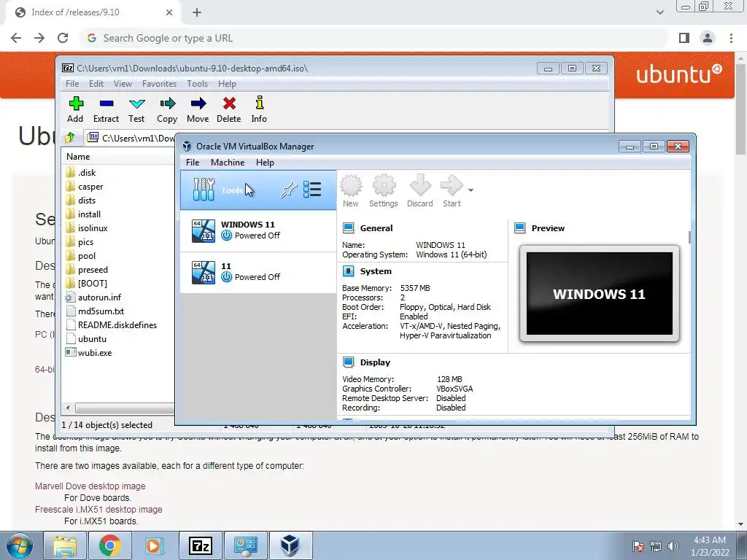Click the volume speaker tray icon

(673, 546)
